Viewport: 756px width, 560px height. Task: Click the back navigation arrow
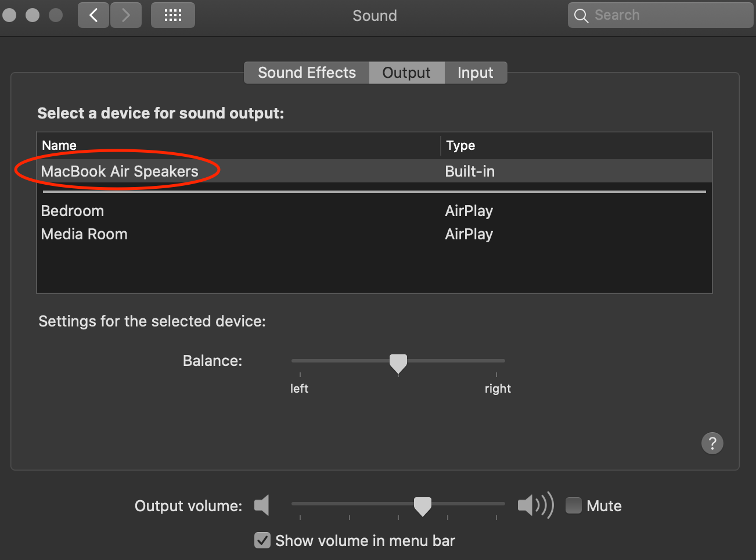point(93,15)
